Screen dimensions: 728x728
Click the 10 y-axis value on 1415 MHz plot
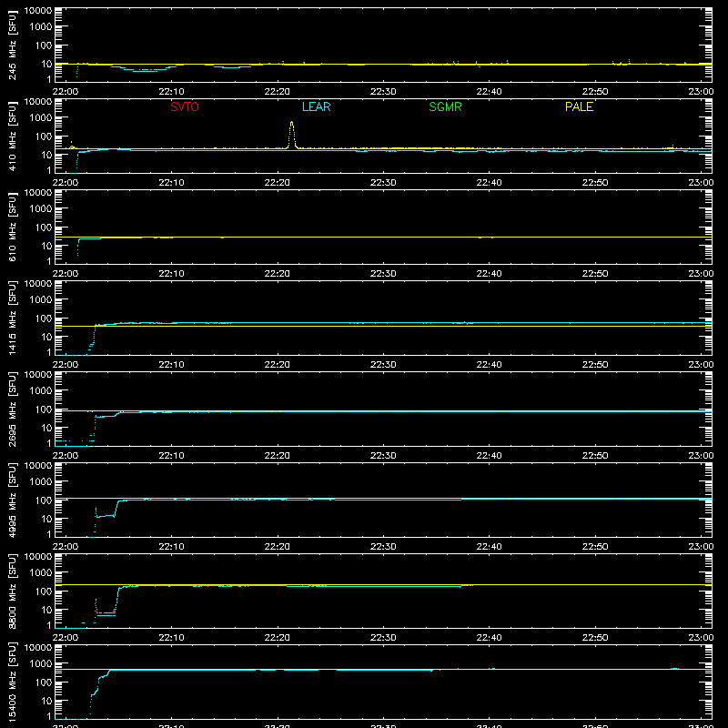coord(46,337)
